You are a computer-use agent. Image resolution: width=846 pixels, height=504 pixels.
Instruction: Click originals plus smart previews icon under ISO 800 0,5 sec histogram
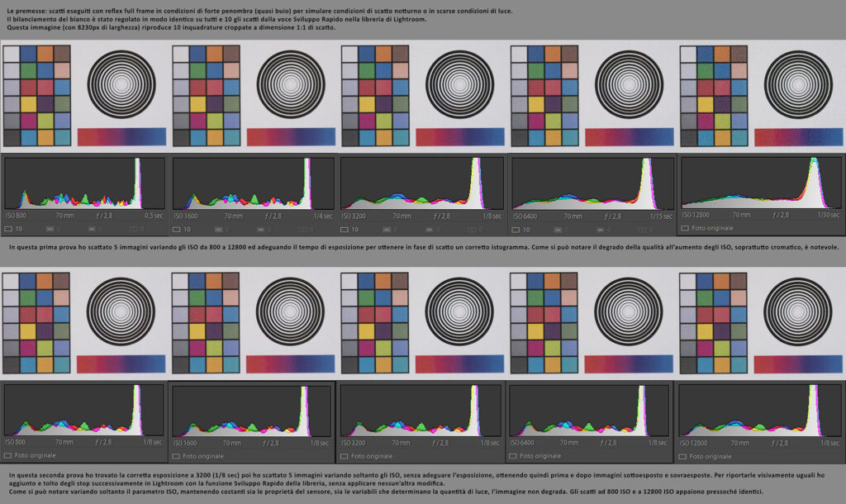click(50, 229)
